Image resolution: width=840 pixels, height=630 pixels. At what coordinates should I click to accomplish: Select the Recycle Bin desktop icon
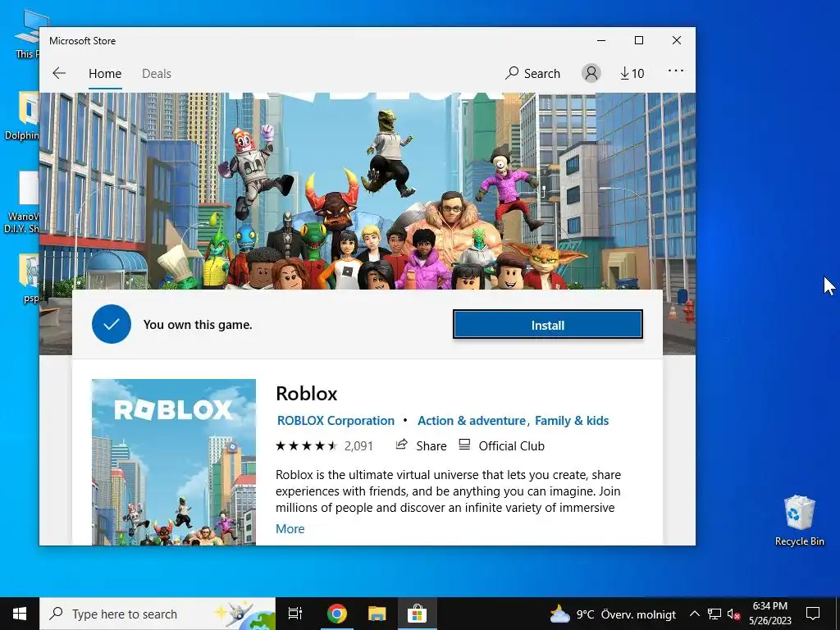(x=799, y=520)
